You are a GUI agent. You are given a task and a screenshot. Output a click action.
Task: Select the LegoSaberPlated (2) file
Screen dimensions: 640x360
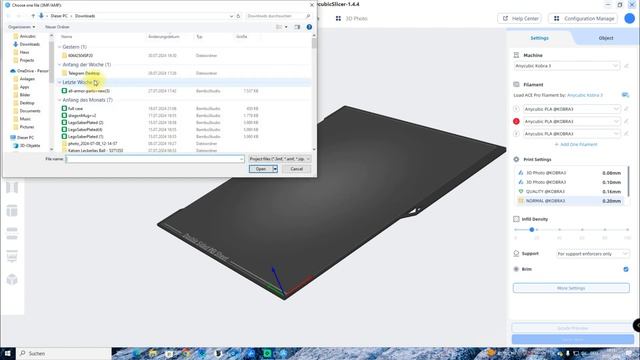point(85,122)
